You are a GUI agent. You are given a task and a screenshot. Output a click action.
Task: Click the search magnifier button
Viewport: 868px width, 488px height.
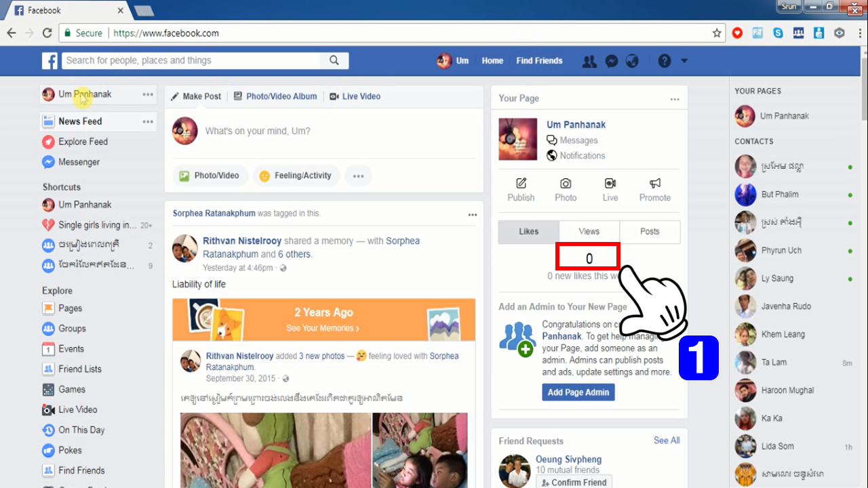click(x=334, y=60)
